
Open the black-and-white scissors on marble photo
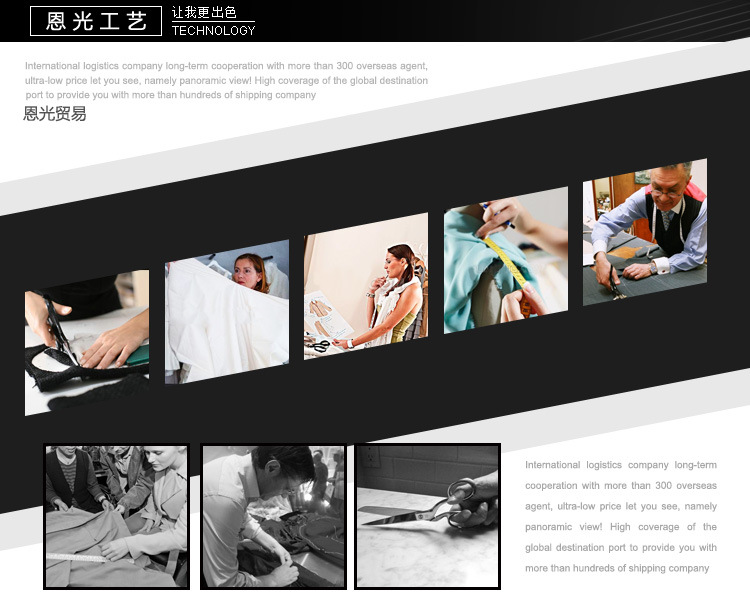point(428,516)
